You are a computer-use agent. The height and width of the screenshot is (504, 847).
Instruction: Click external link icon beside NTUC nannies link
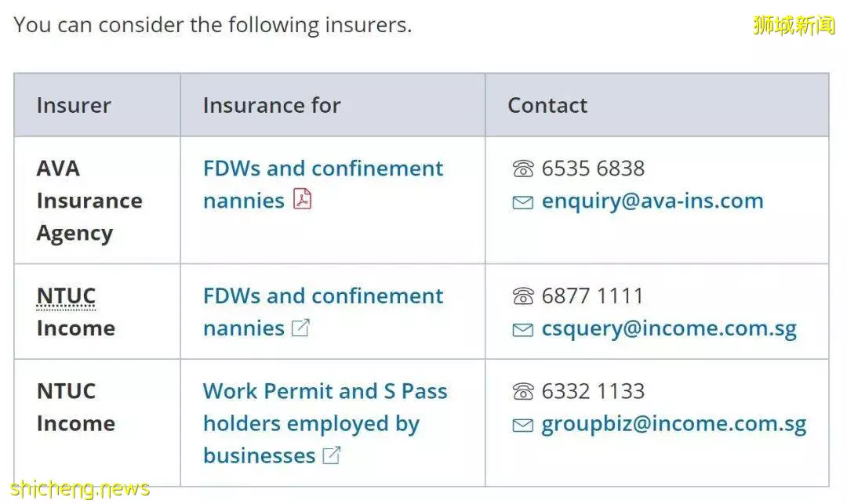[300, 328]
